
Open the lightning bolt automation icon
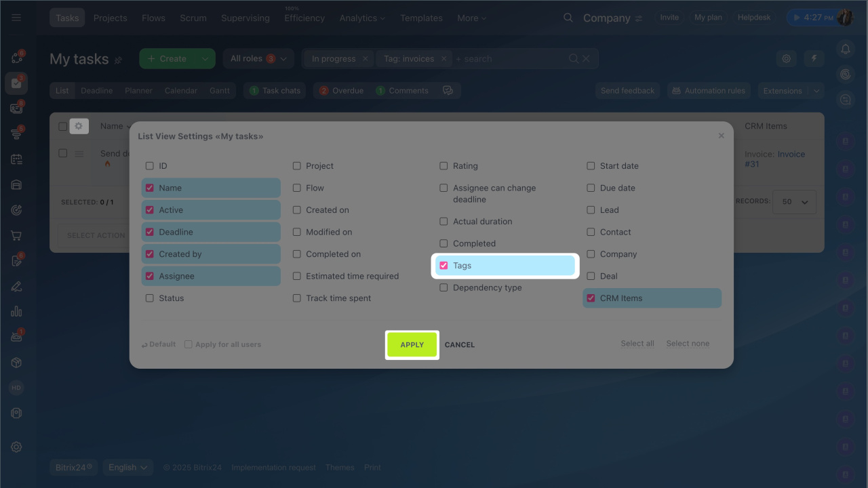pyautogui.click(x=814, y=59)
